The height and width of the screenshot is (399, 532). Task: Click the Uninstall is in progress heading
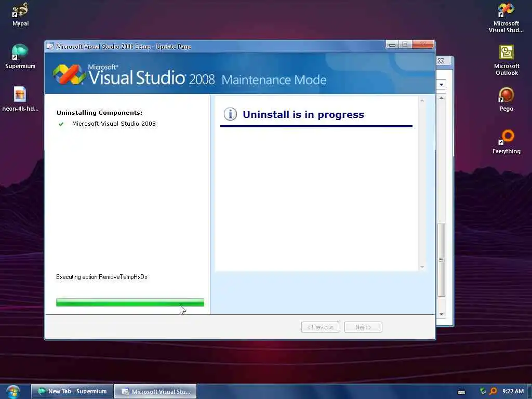(303, 115)
